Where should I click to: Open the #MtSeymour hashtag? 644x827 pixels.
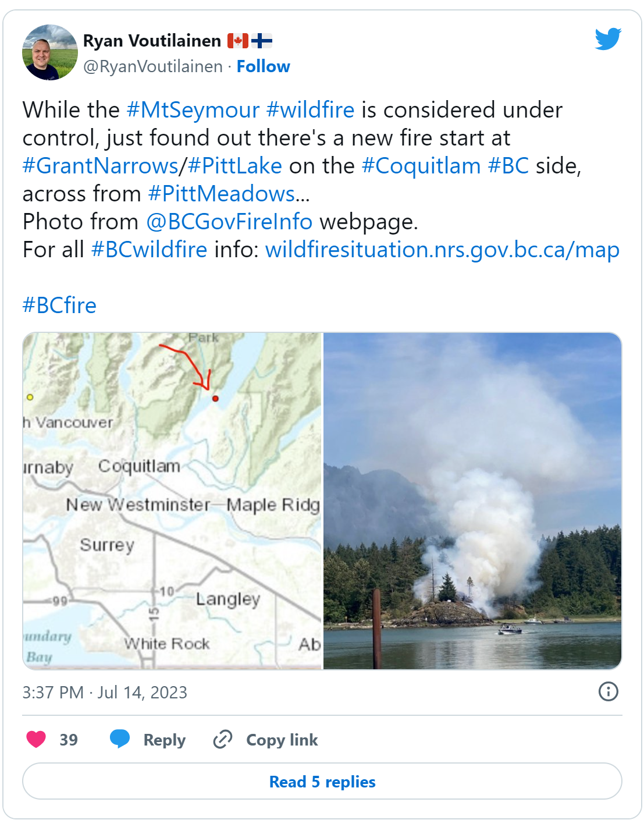tap(193, 110)
